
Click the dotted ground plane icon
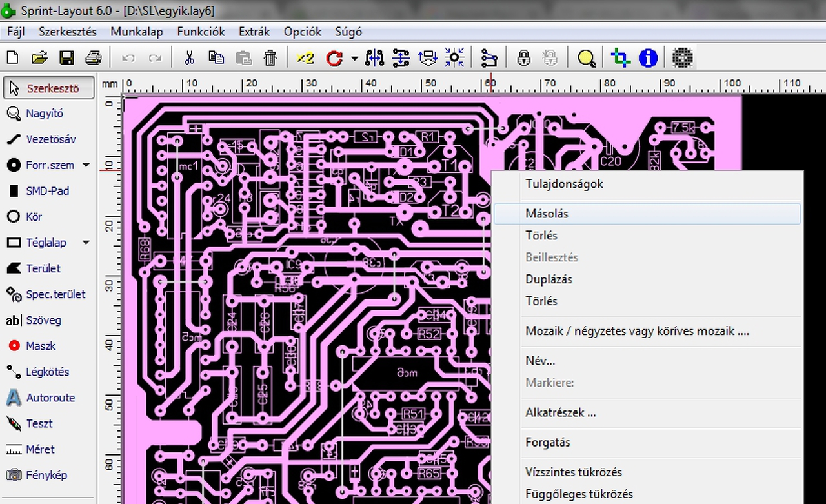point(683,58)
